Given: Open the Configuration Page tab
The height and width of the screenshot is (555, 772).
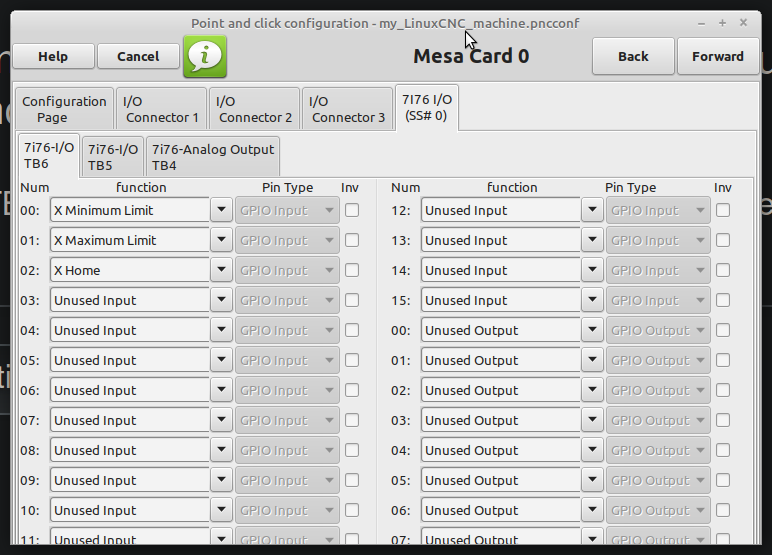Looking at the screenshot, I should (x=64, y=109).
